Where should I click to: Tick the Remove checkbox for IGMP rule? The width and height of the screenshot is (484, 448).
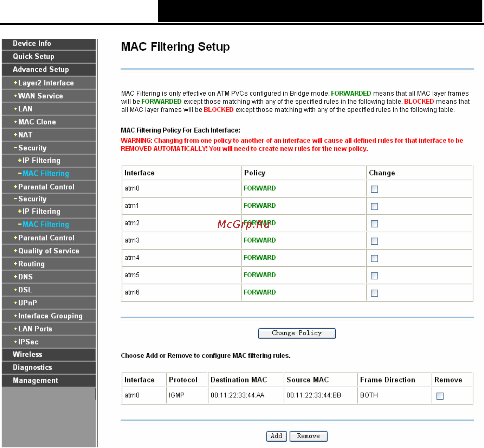pos(440,396)
